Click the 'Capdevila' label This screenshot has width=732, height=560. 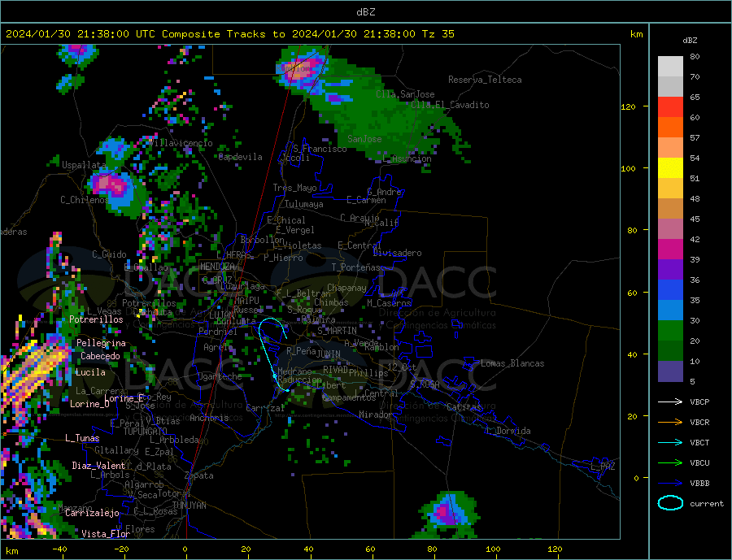click(x=241, y=157)
